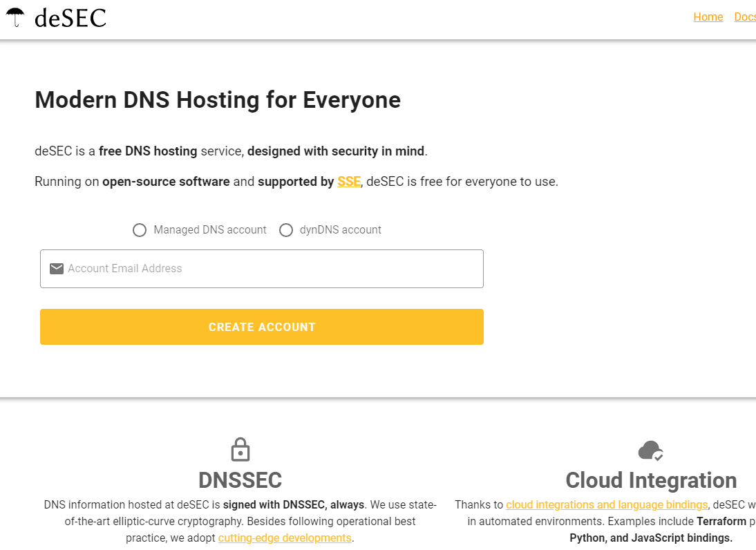Click the envelope icon in the email field
Image resolution: width=756 pixels, height=550 pixels.
click(57, 269)
